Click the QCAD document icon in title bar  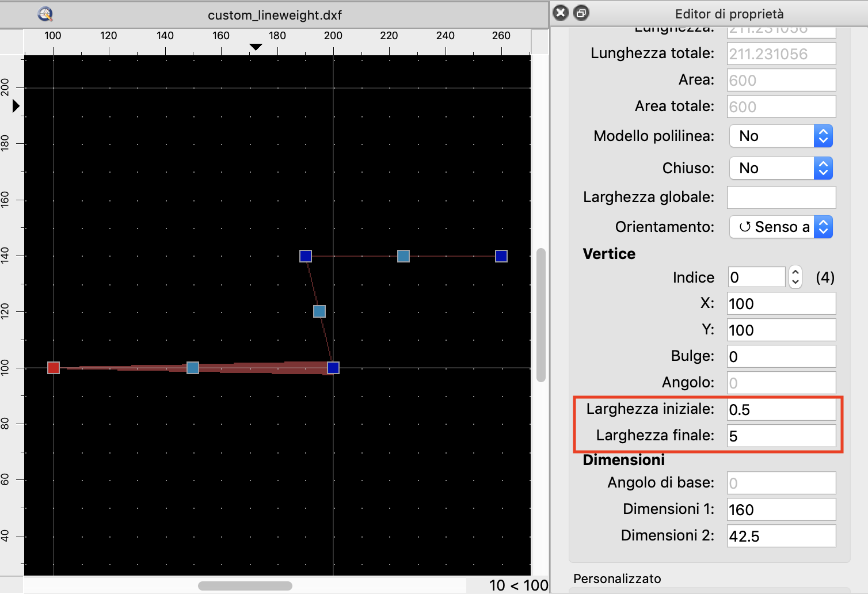pyautogui.click(x=45, y=14)
